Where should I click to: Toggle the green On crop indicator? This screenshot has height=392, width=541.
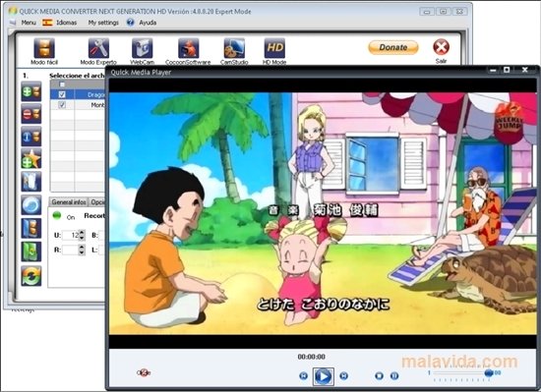click(57, 215)
